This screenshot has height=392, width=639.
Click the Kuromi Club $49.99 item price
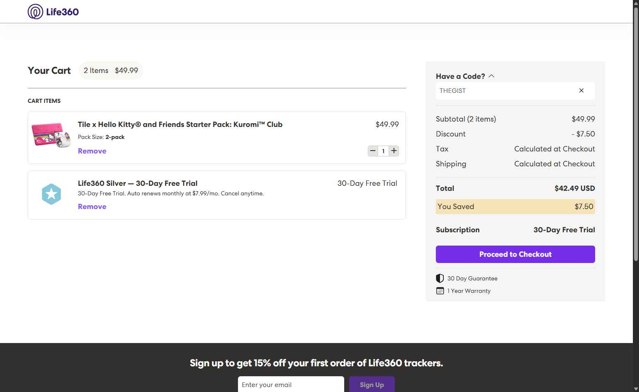(387, 124)
